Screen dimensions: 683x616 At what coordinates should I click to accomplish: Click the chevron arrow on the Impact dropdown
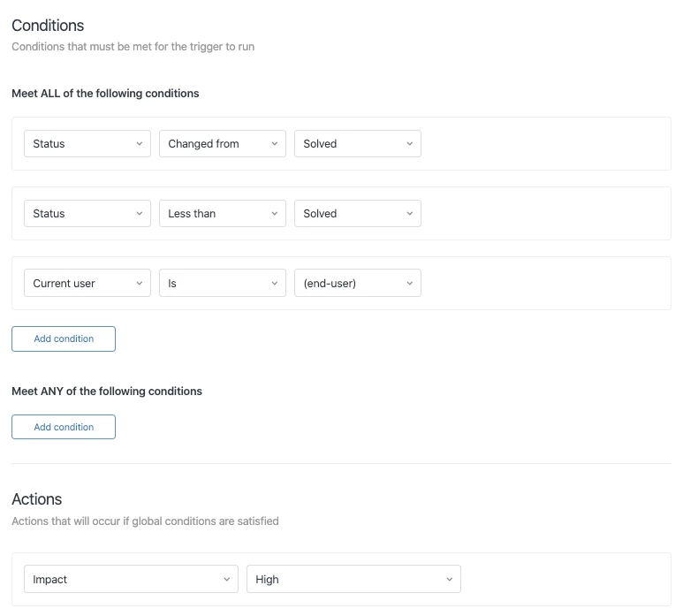226,580
